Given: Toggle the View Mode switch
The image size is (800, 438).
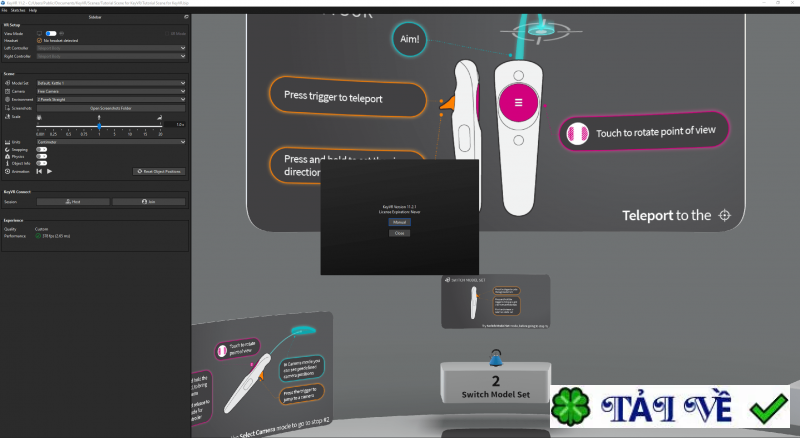Looking at the screenshot, I should pos(51,34).
